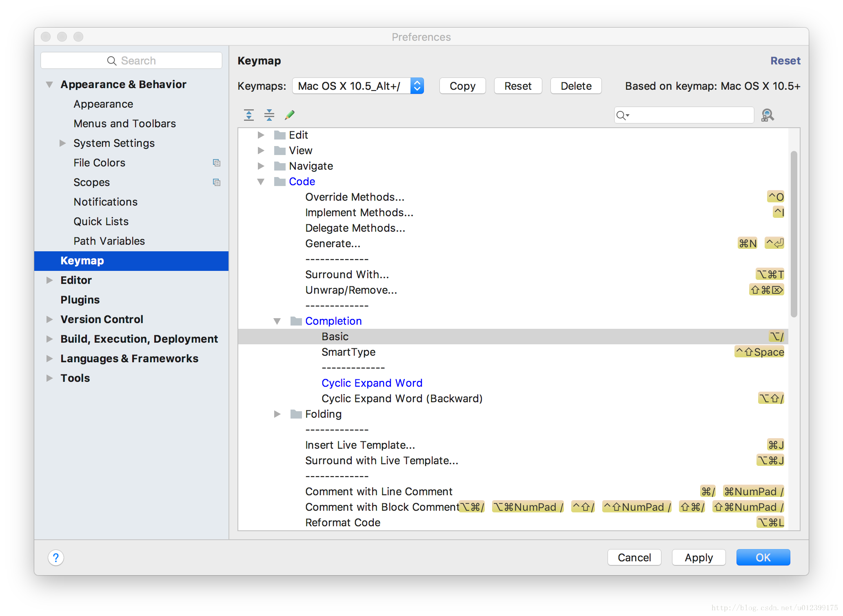
Task: Click the search input field in keymap
Action: [x=683, y=115]
